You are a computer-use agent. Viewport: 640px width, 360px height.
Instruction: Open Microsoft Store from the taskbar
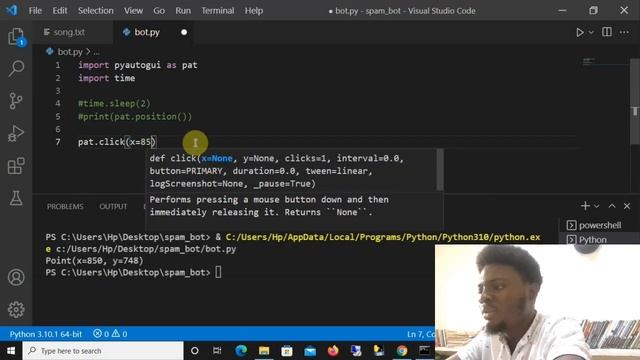(x=287, y=351)
